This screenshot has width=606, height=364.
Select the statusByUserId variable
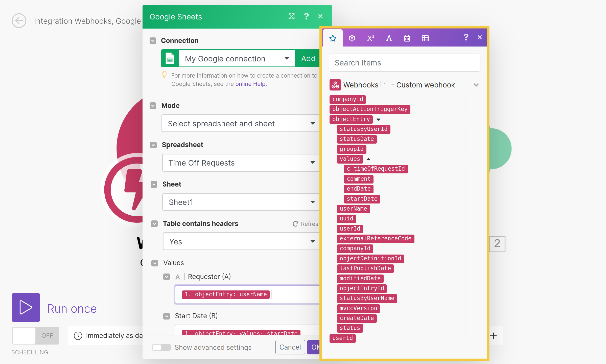tap(363, 129)
